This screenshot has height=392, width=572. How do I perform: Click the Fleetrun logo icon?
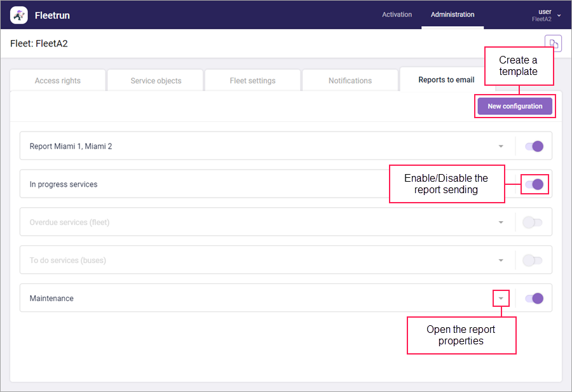click(19, 15)
